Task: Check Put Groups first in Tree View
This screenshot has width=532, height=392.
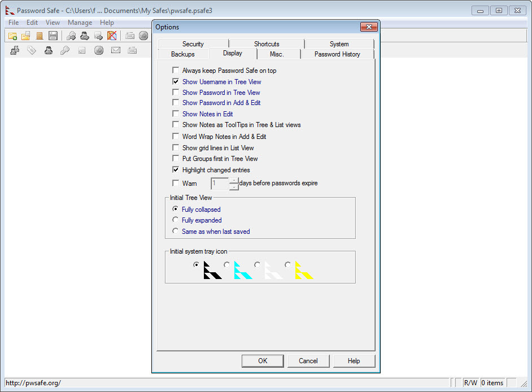Action: tap(176, 159)
